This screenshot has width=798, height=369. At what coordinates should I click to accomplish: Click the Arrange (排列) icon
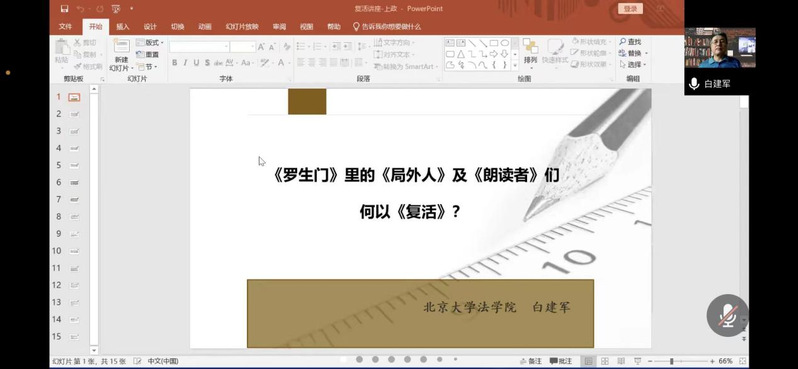[530, 51]
